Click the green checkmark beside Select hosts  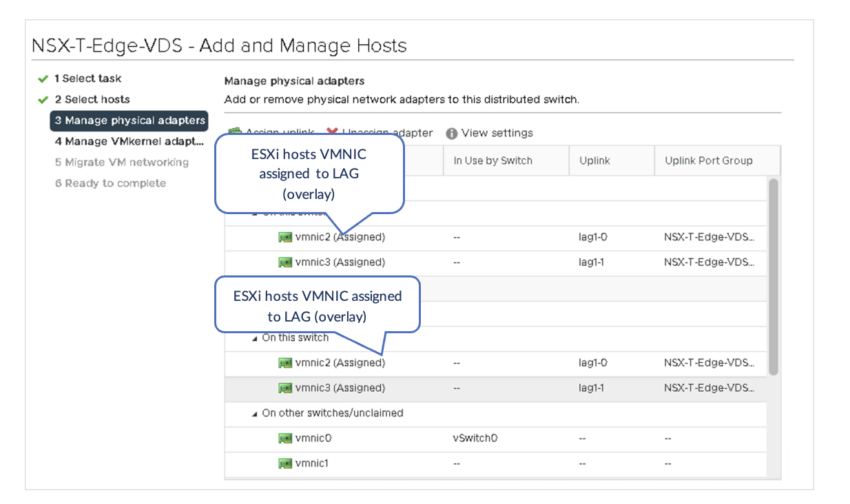point(43,100)
